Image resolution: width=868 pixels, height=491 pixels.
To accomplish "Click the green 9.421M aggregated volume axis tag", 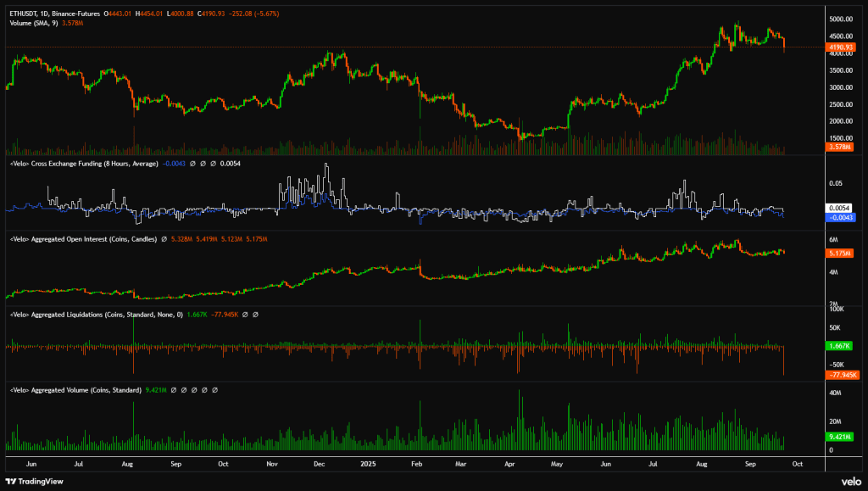I will pos(841,436).
